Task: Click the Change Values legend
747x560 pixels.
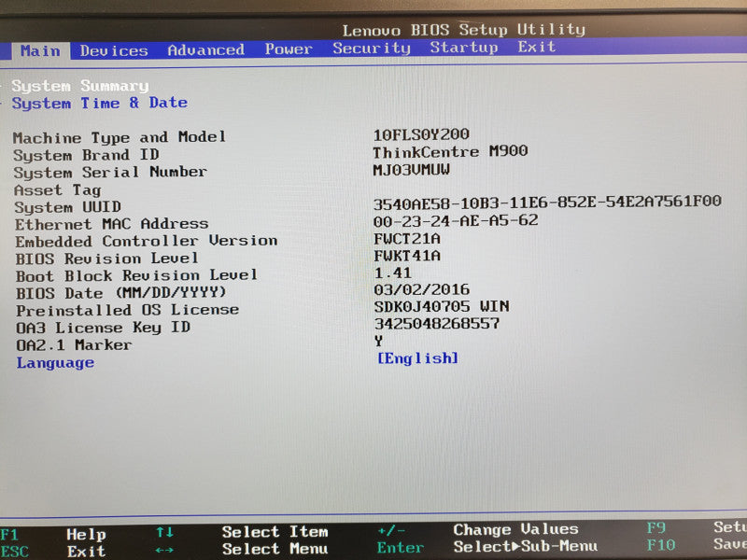Action: [516, 529]
